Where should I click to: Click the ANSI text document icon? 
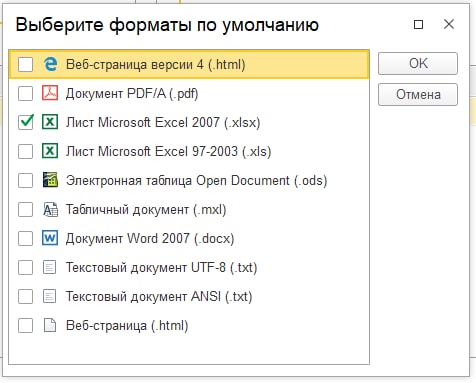(50, 296)
